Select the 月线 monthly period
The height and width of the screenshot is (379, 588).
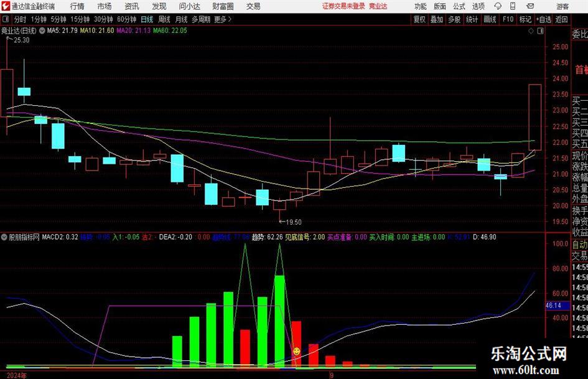[181, 19]
